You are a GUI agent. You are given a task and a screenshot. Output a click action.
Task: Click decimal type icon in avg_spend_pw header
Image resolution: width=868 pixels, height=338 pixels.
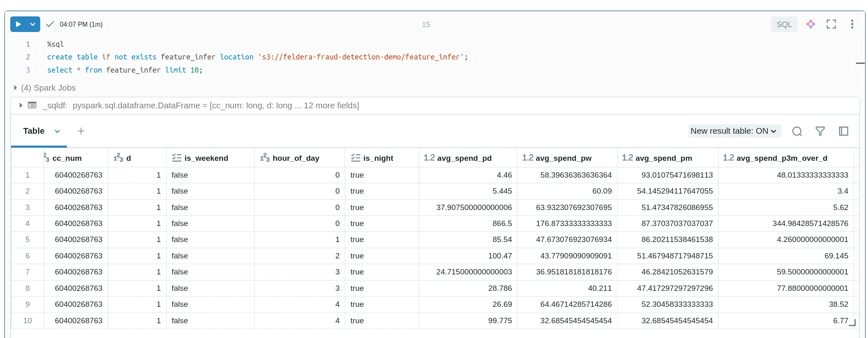(x=528, y=158)
